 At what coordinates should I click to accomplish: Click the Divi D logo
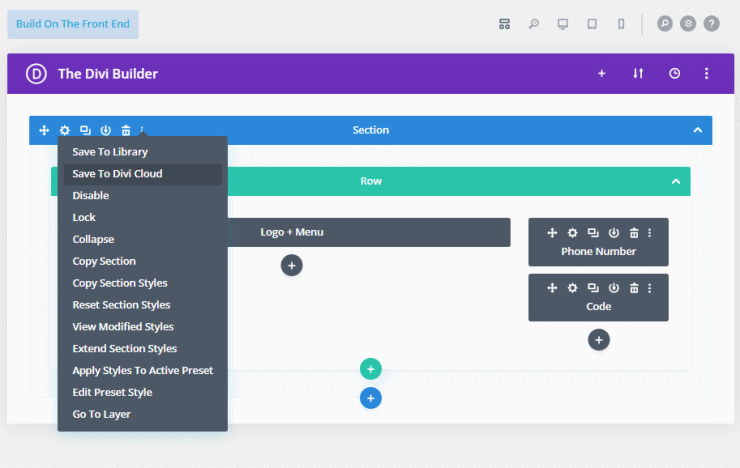pyautogui.click(x=36, y=74)
